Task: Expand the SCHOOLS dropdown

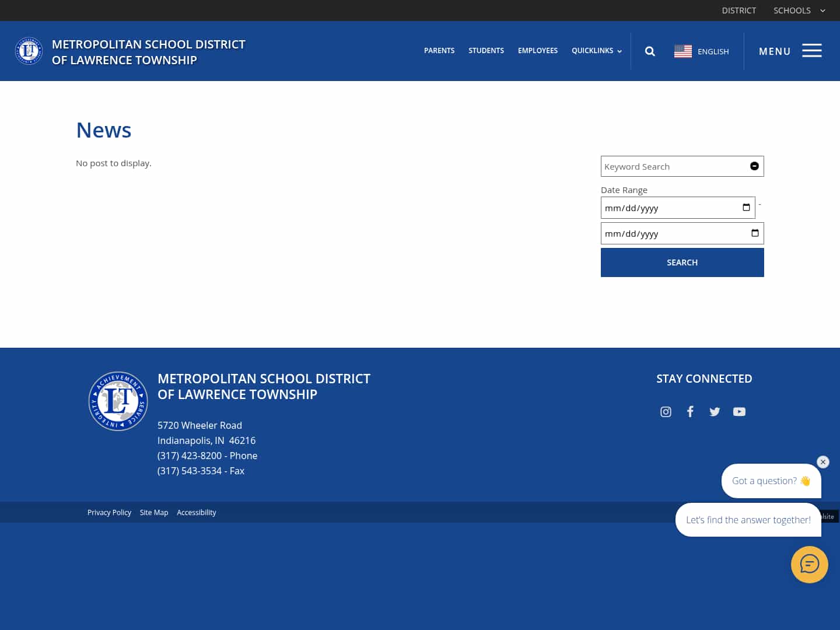Action: 799,10
